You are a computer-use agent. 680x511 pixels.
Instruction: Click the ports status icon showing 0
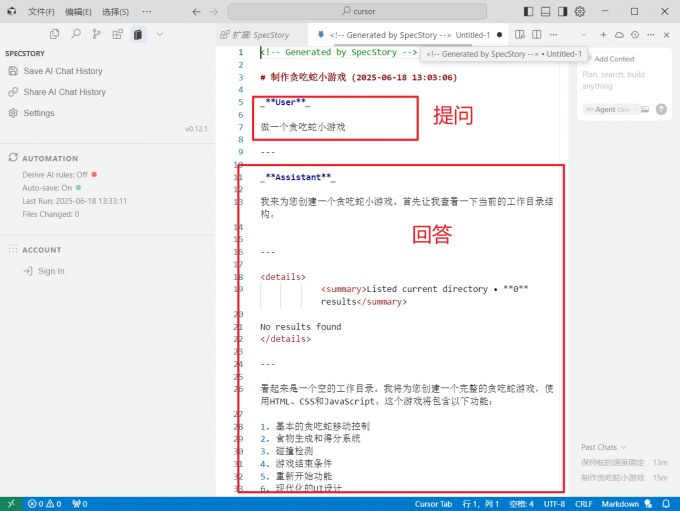[79, 504]
